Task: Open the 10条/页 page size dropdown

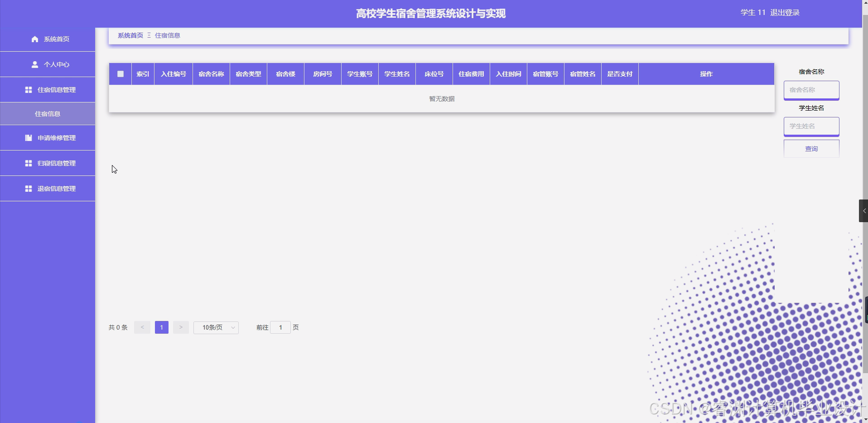Action: pyautogui.click(x=216, y=327)
